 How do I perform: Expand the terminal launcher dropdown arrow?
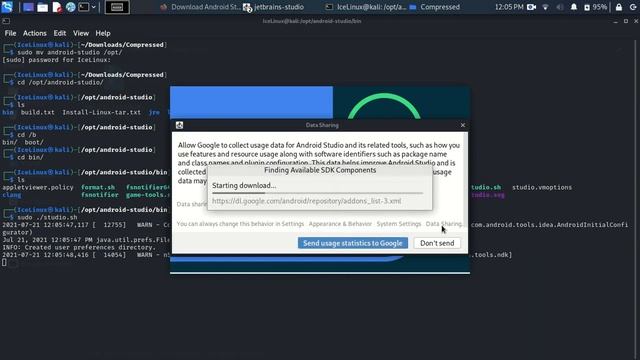93,7
